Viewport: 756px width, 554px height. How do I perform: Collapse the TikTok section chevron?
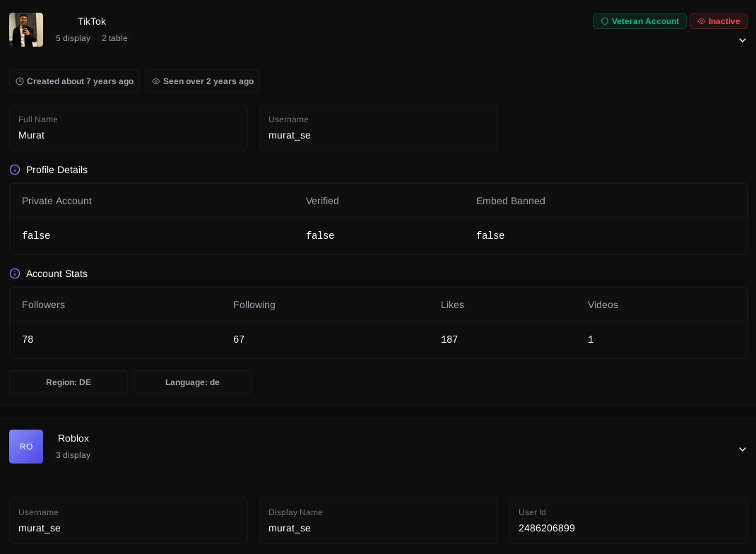pos(743,40)
